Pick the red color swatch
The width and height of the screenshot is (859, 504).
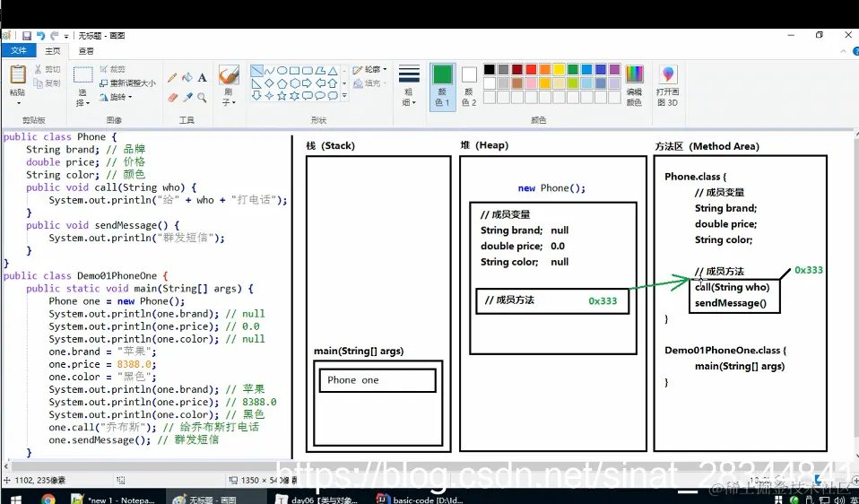531,70
